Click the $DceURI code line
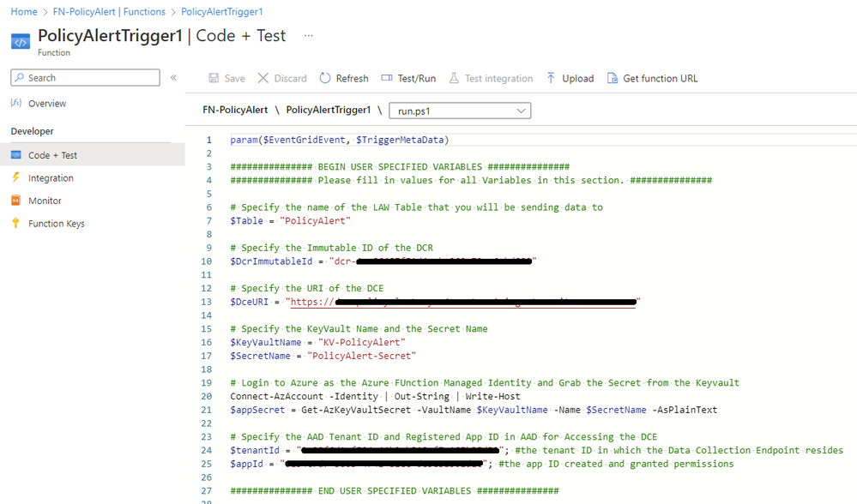 pos(435,302)
